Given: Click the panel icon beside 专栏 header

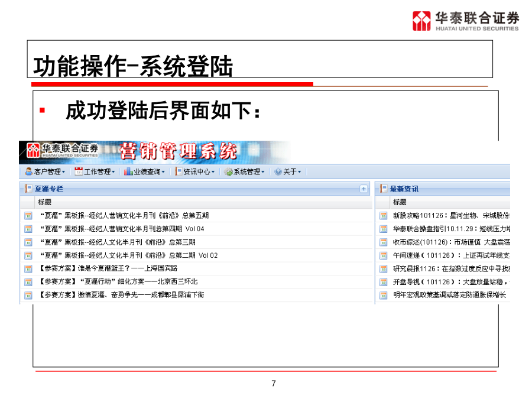Looking at the screenshot, I should coord(28,189).
